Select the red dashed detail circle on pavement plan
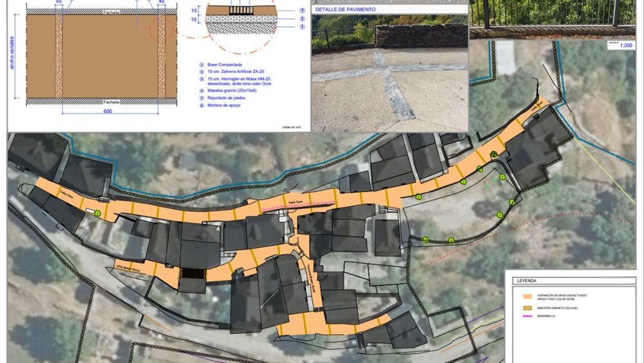644x363 pixels. coord(162,31)
